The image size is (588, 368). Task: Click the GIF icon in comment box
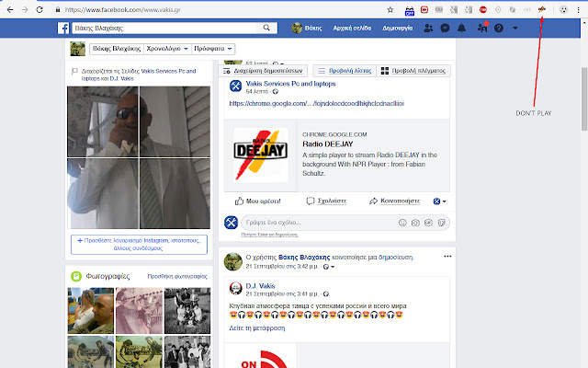428,223
